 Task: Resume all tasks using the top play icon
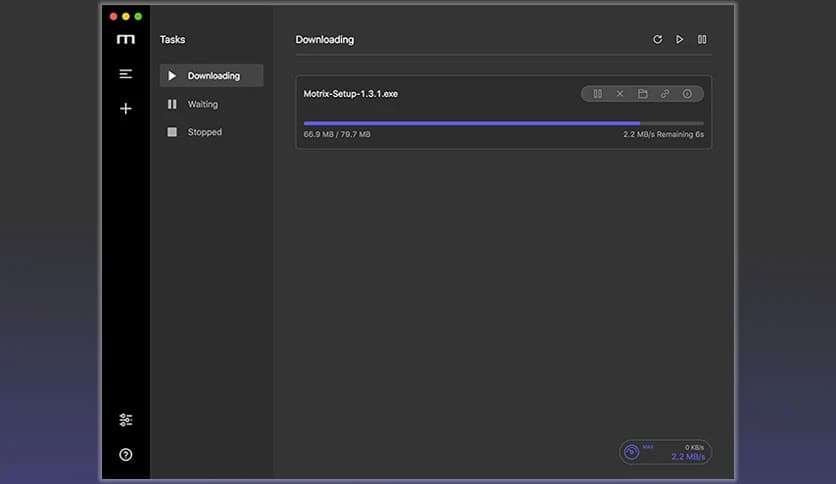pyautogui.click(x=680, y=40)
